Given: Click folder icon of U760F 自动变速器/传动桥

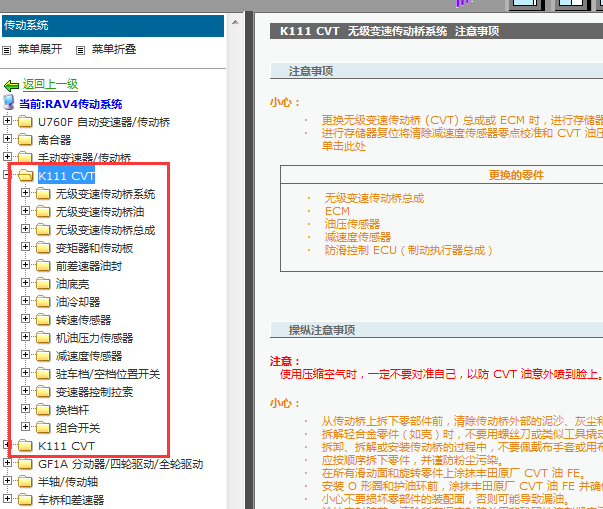Looking at the screenshot, I should coord(25,121).
